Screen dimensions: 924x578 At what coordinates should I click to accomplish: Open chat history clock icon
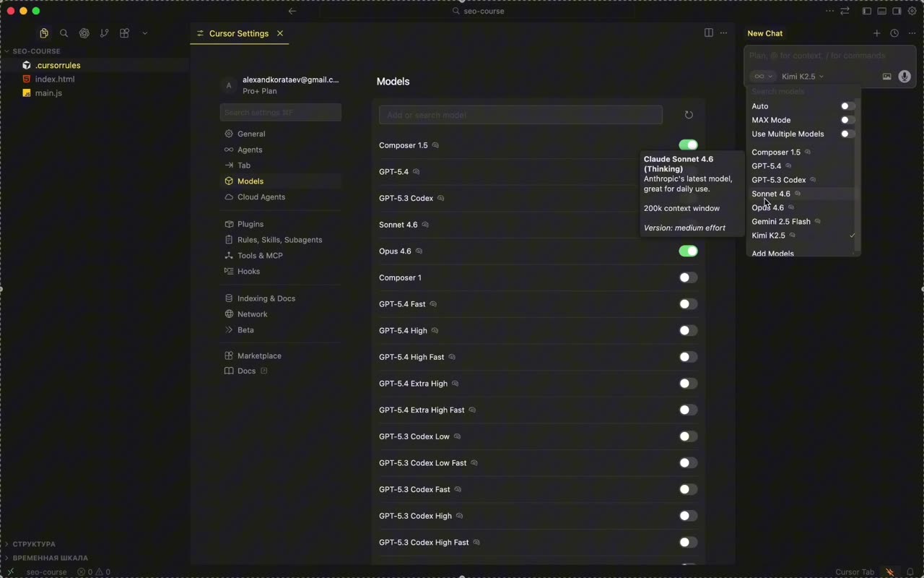tap(894, 33)
